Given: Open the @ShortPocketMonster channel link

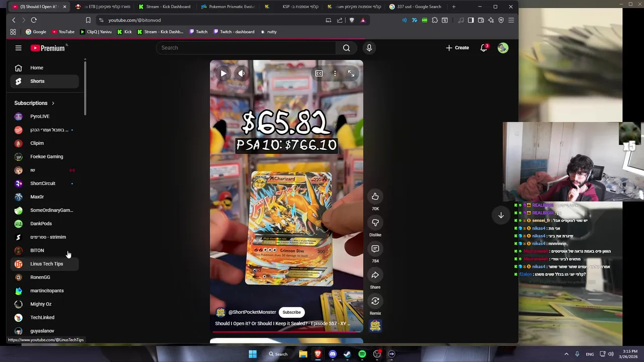Looking at the screenshot, I should coord(252,312).
